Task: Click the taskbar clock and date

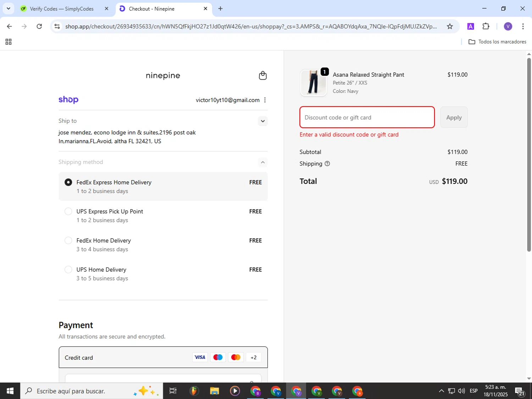Action: tap(495, 391)
